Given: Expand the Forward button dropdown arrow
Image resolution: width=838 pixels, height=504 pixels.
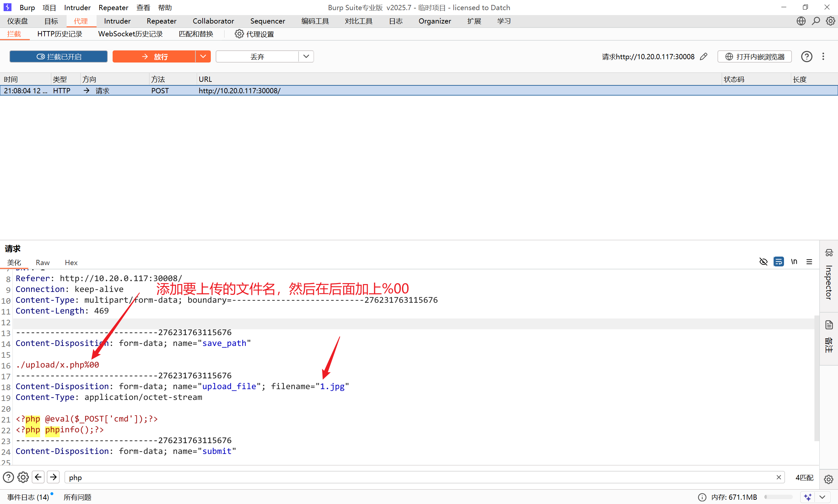Looking at the screenshot, I should [x=203, y=56].
